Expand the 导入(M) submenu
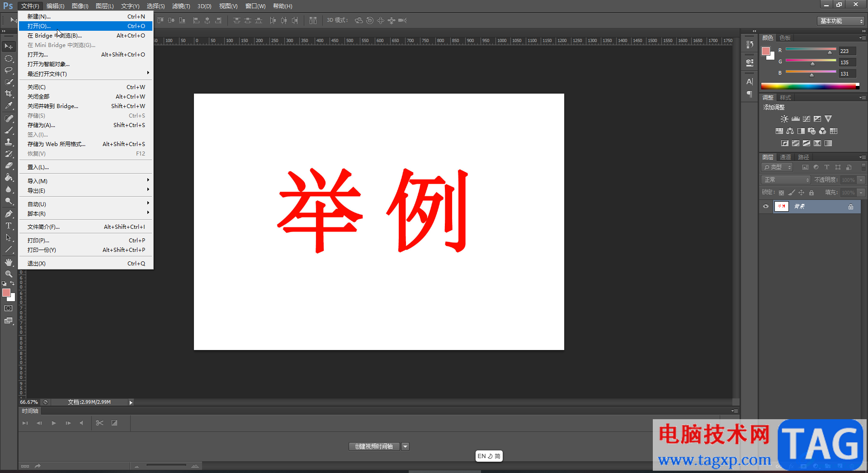This screenshot has width=868, height=473. pyautogui.click(x=86, y=181)
